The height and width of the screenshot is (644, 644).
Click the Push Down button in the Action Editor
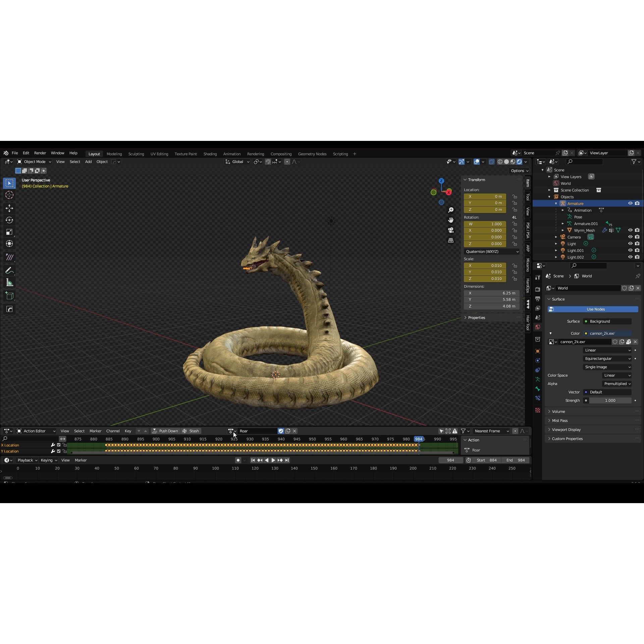click(x=165, y=431)
